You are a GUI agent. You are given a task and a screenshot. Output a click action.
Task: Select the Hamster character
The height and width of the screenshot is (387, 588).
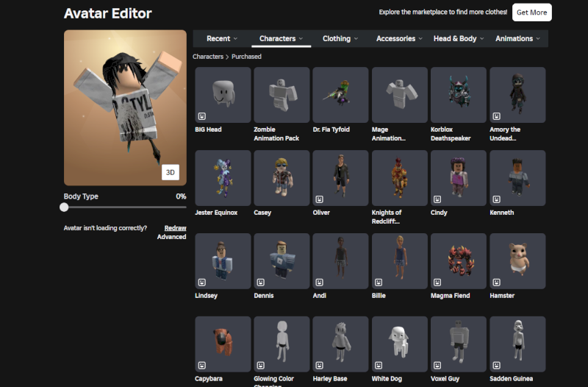[x=517, y=261]
